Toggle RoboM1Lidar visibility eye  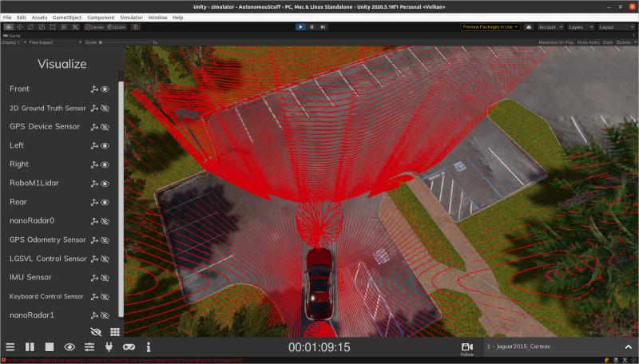[x=105, y=184]
